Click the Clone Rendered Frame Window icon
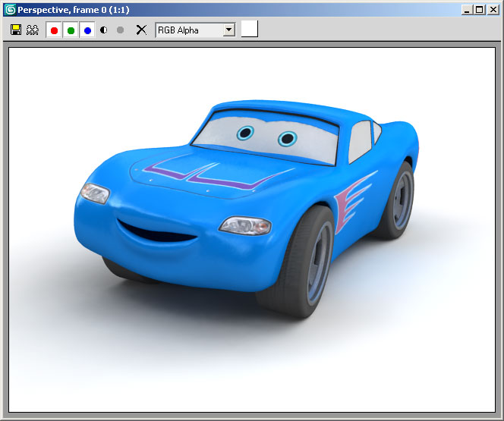This screenshot has width=504, height=421. pos(32,30)
